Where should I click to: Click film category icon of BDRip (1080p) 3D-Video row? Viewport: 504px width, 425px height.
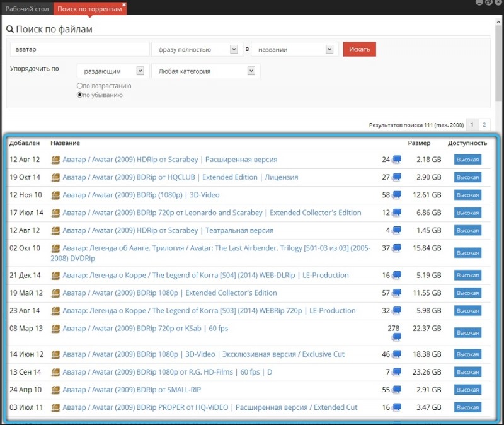pyautogui.click(x=55, y=195)
